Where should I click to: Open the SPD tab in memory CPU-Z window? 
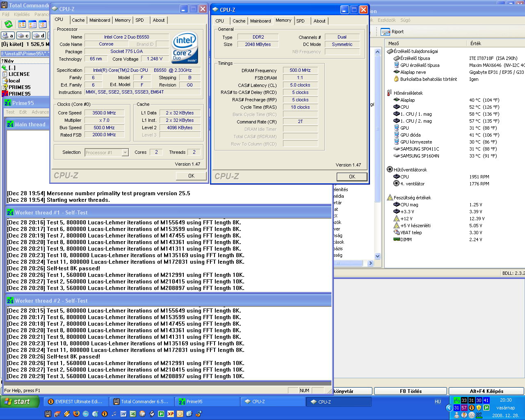pos(300,21)
